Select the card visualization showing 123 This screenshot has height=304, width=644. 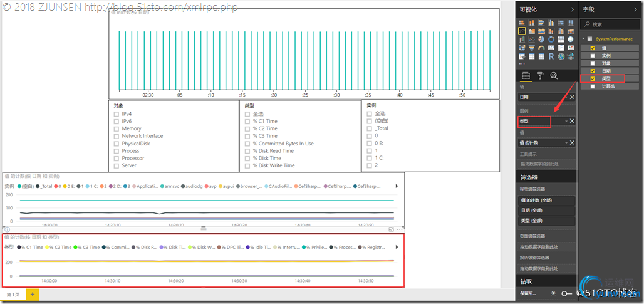click(551, 48)
